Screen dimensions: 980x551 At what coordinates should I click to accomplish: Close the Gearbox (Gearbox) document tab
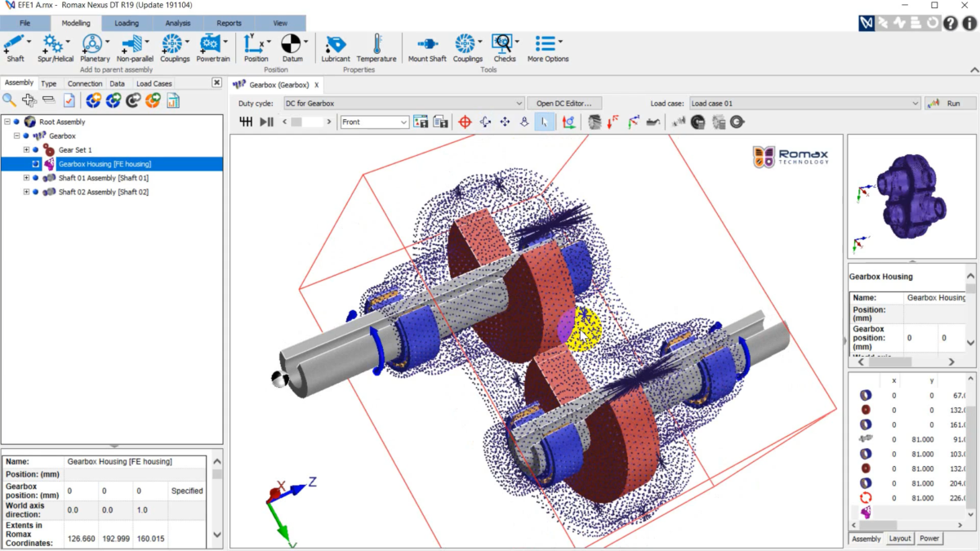click(x=317, y=85)
